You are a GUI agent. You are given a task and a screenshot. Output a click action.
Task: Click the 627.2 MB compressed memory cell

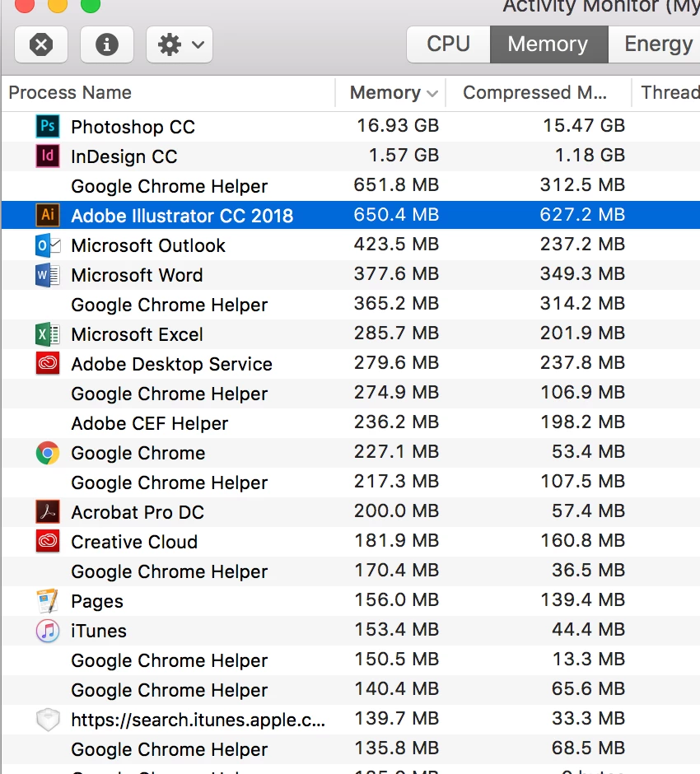click(x=582, y=214)
